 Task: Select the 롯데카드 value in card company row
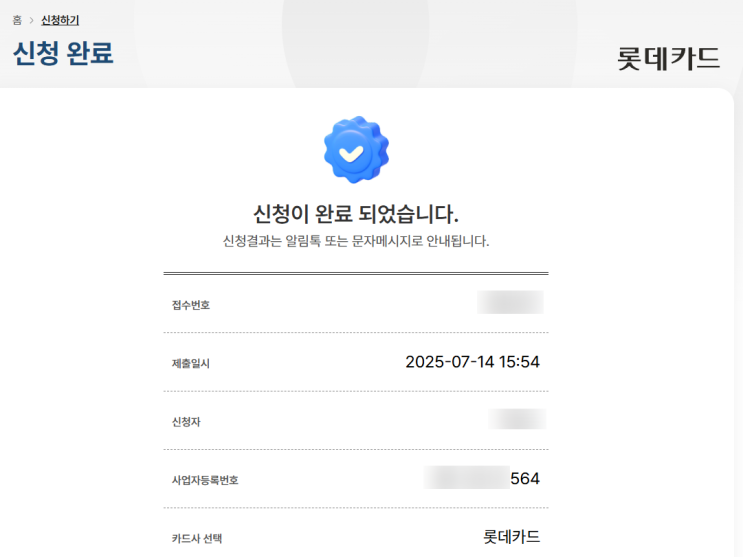point(511,537)
